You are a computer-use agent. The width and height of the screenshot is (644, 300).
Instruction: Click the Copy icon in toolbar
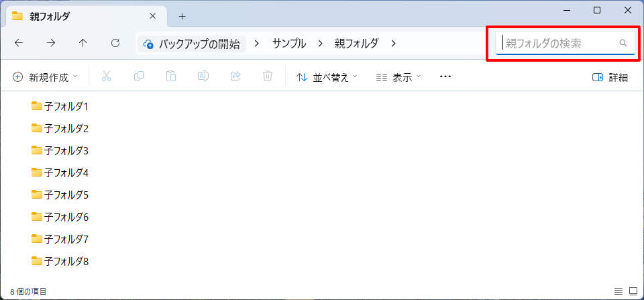[x=139, y=77]
